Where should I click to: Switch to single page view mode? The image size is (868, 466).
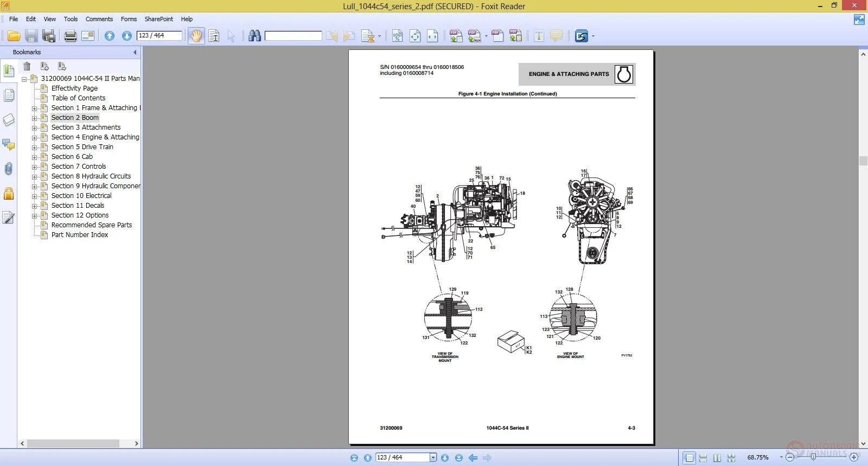point(689,458)
